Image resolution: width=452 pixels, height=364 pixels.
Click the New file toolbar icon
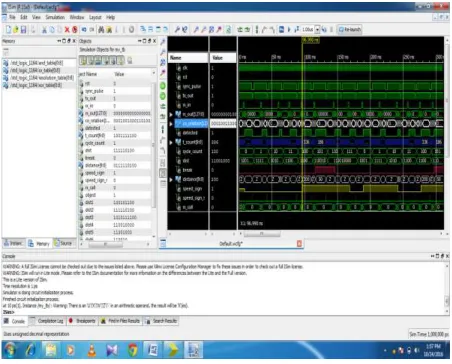(x=9, y=30)
